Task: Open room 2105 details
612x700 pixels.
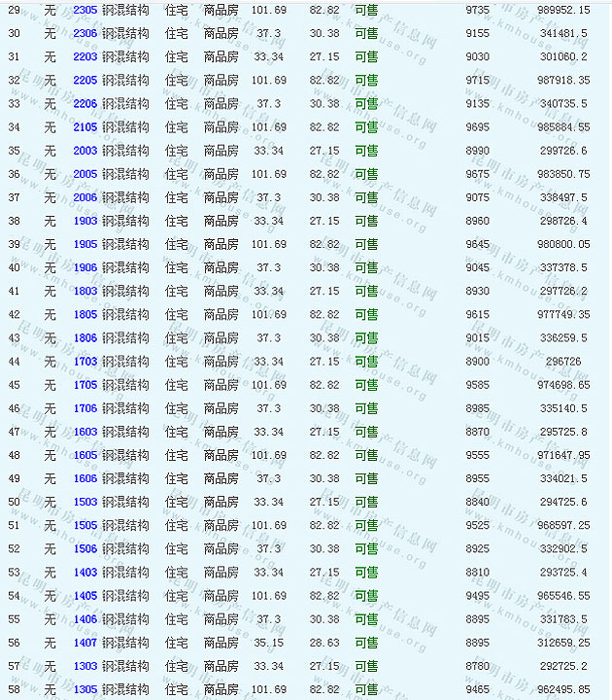Action: [x=85, y=127]
